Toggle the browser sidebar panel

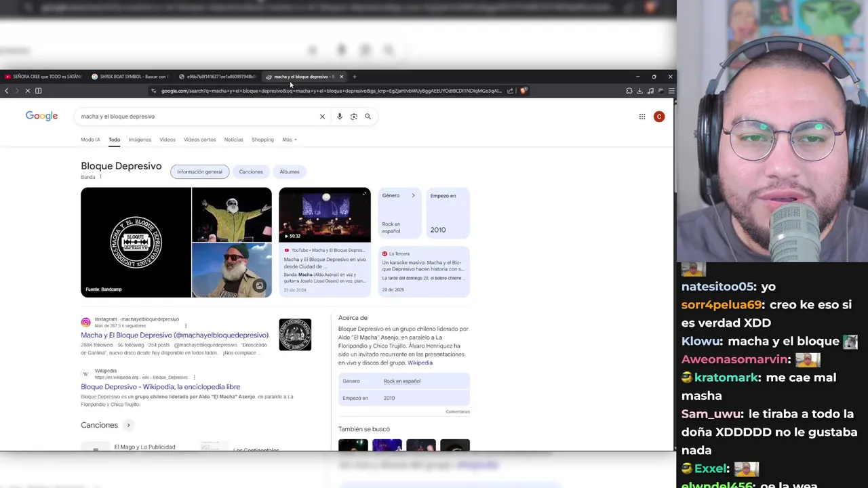coord(38,91)
